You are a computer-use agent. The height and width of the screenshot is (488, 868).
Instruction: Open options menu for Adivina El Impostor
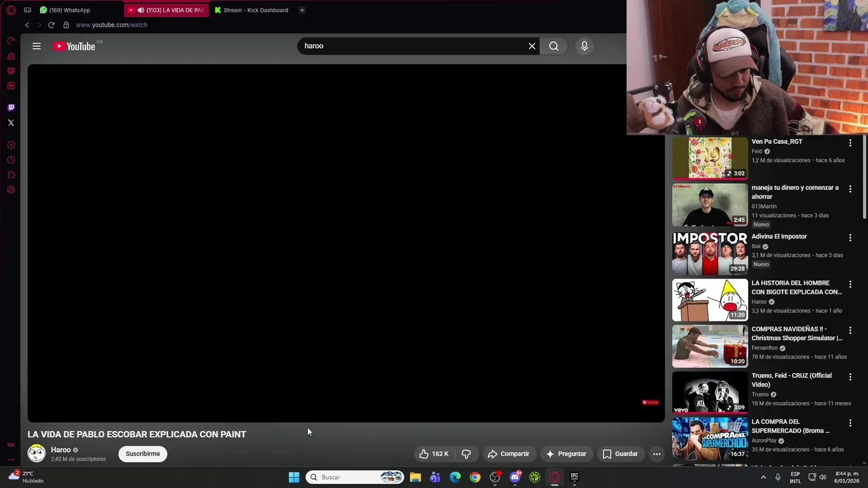[x=850, y=238]
